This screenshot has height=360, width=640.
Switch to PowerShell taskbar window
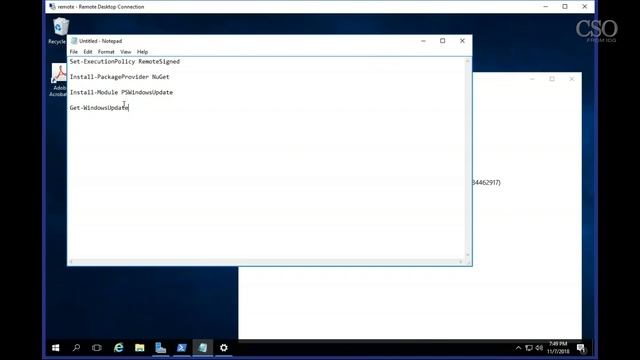[x=182, y=348]
